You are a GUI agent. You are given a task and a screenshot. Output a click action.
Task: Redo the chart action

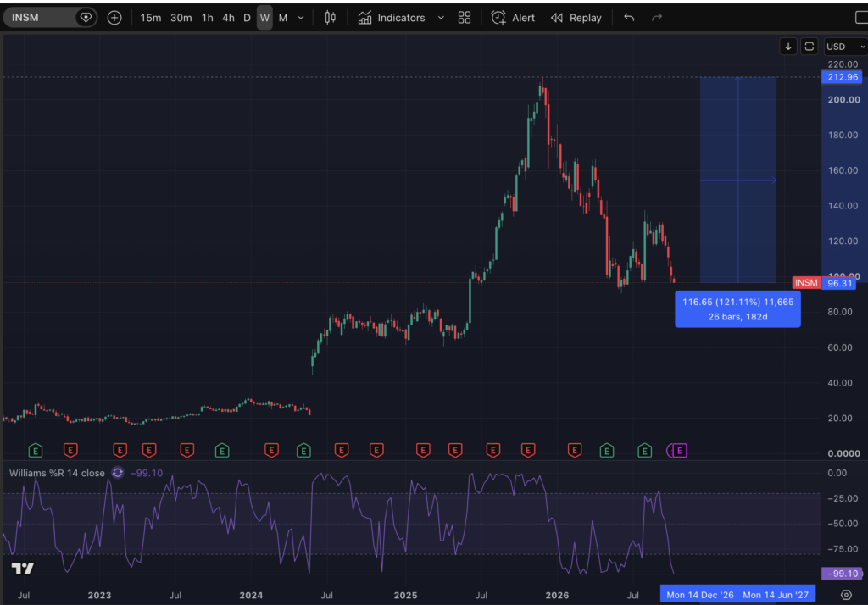657,18
